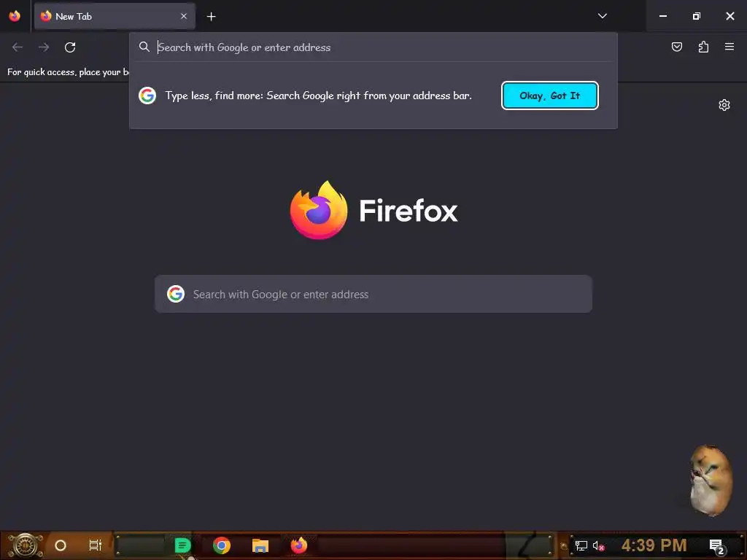Screen dimensions: 747x560
Task: Click the magnifier icon in the address bar
Action: click(144, 47)
